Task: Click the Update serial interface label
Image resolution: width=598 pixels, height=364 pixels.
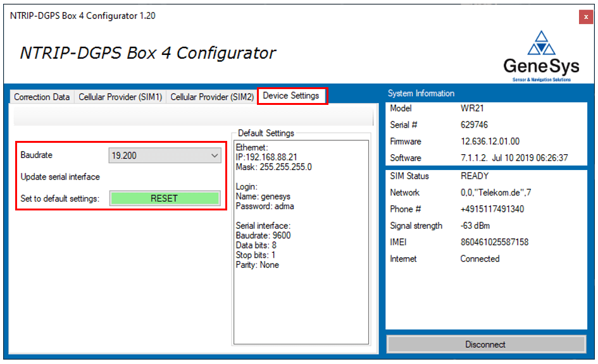Action: (60, 177)
